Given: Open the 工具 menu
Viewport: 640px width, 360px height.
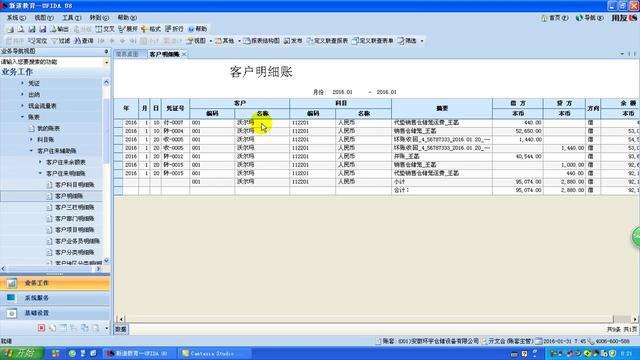Looking at the screenshot, I should pyautogui.click(x=71, y=18).
